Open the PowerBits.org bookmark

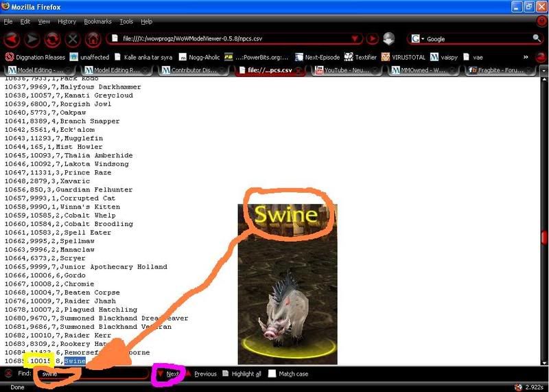(x=256, y=57)
